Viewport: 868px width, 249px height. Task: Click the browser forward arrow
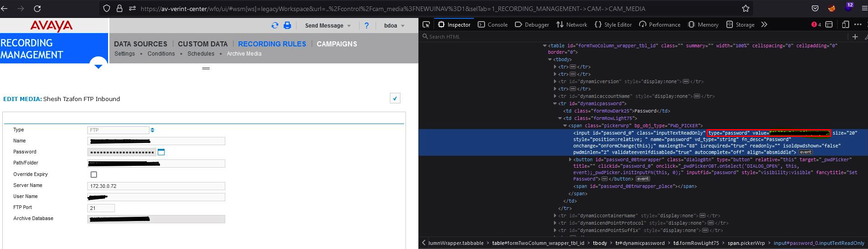[x=21, y=8]
